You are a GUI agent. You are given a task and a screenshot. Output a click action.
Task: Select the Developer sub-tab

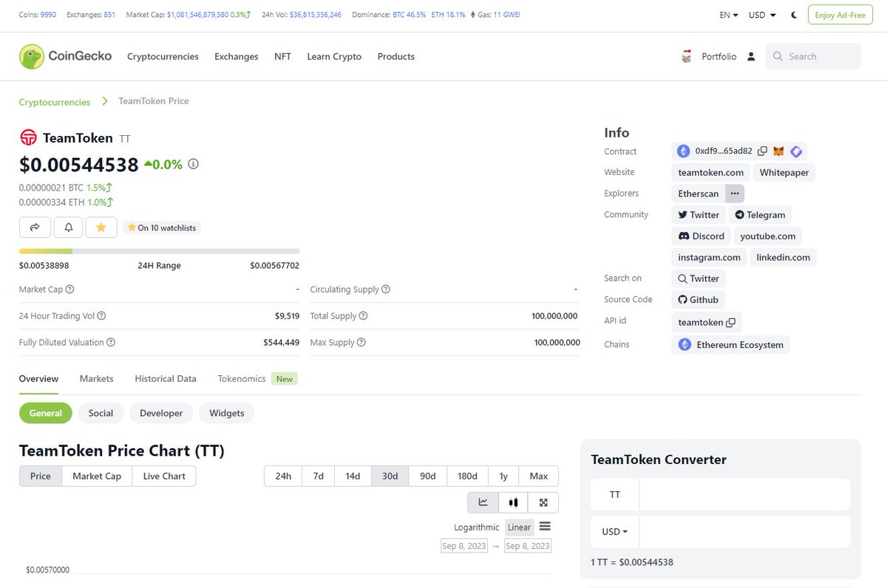click(161, 413)
